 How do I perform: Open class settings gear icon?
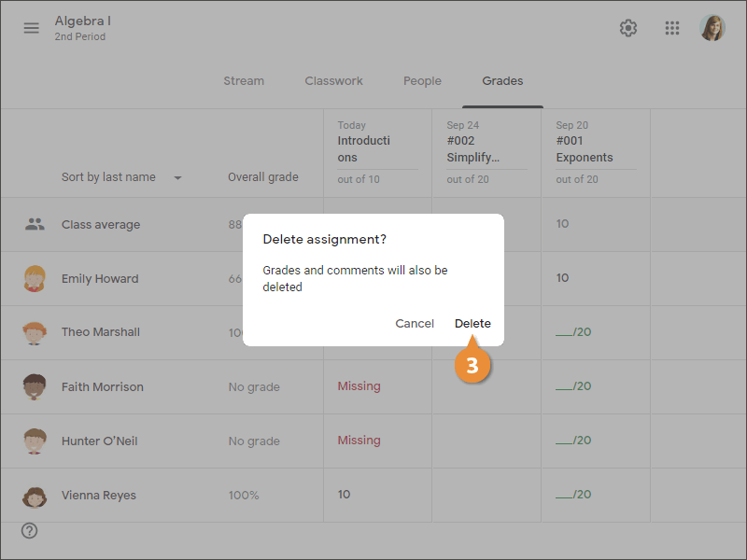[628, 28]
